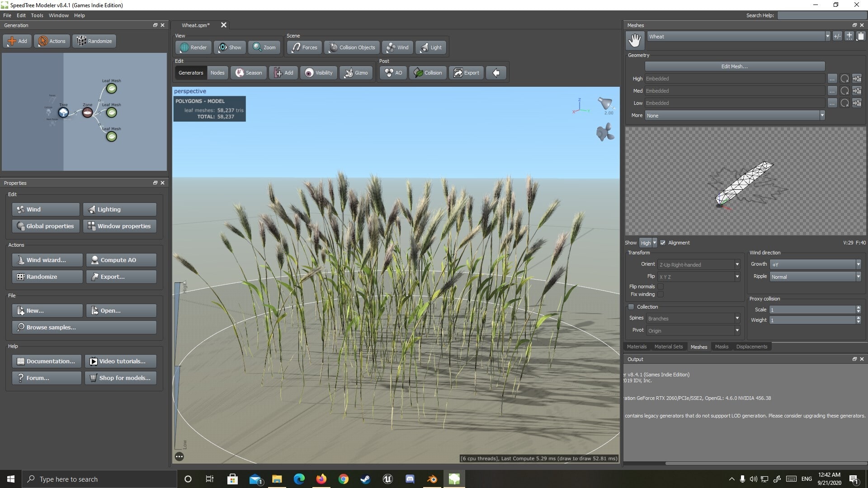This screenshot has height=488, width=868.
Task: Open the Window menu
Action: coord(59,15)
